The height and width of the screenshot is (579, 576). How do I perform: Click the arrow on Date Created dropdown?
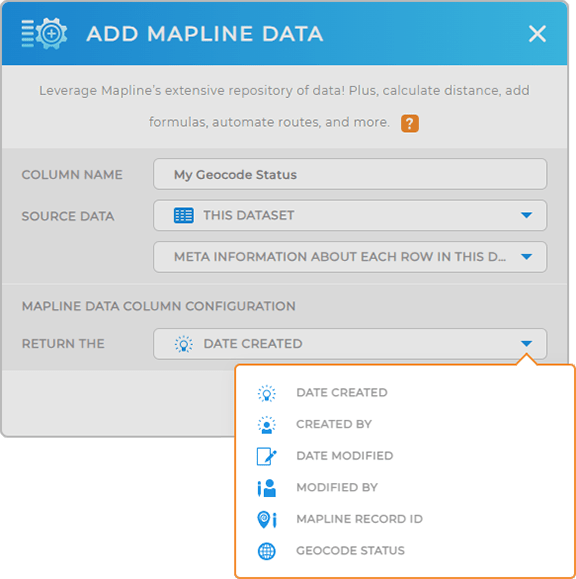pos(527,344)
